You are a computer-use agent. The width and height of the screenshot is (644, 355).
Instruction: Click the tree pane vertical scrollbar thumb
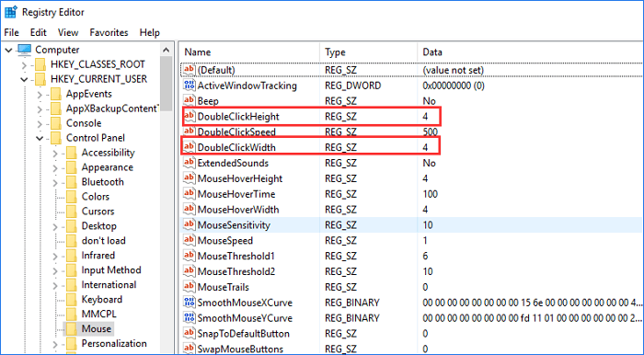166,84
